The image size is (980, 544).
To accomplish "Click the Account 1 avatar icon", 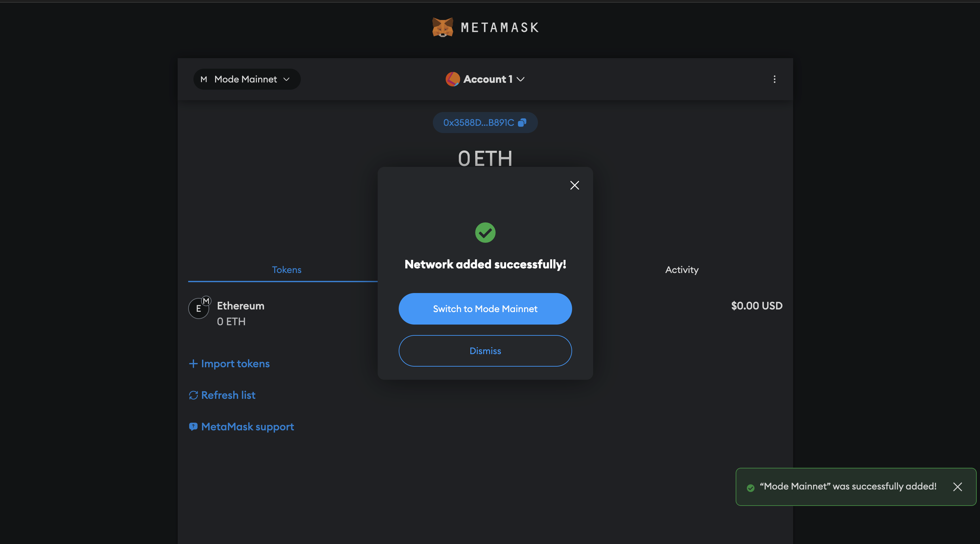I will click(x=452, y=79).
